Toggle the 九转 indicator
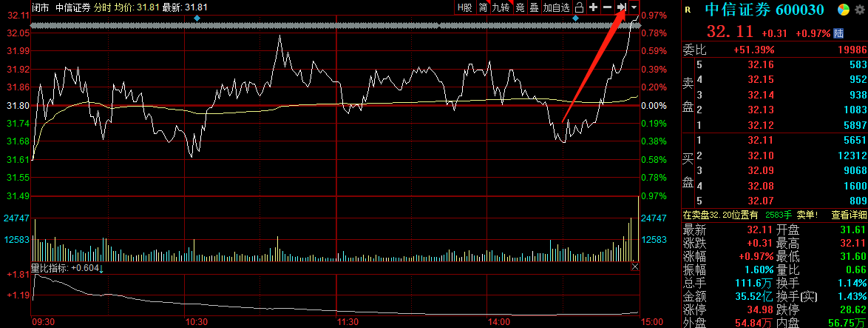868x328 pixels. pyautogui.click(x=501, y=7)
